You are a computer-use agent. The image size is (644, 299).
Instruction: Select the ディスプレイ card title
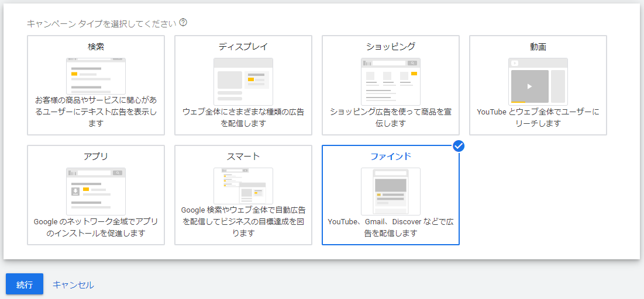pyautogui.click(x=243, y=46)
